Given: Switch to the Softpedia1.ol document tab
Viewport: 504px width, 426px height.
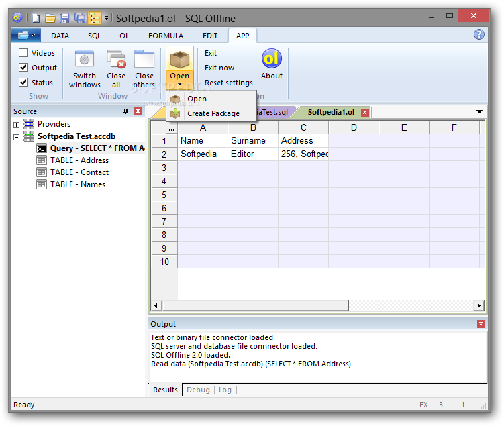Looking at the screenshot, I should (x=331, y=112).
